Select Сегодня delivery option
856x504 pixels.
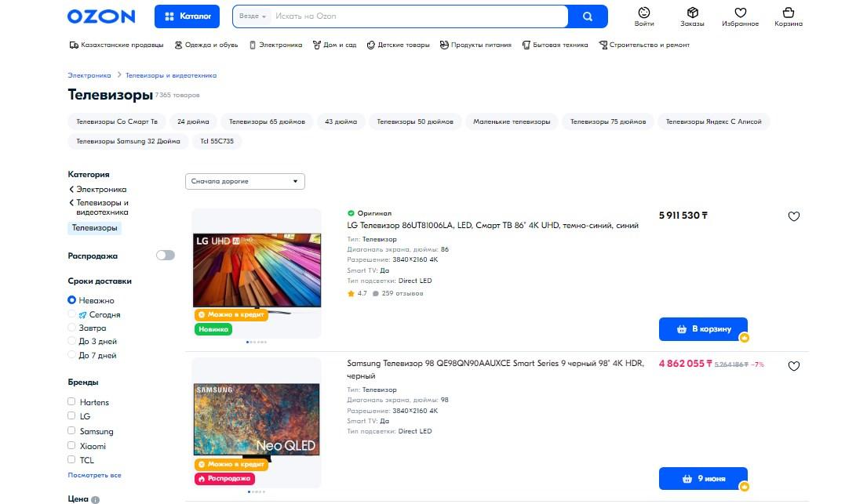point(71,314)
